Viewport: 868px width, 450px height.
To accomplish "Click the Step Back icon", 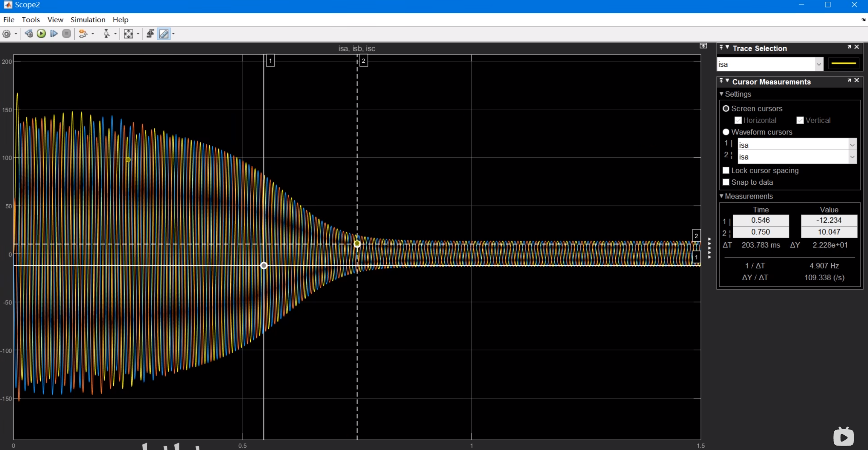I will tap(29, 34).
